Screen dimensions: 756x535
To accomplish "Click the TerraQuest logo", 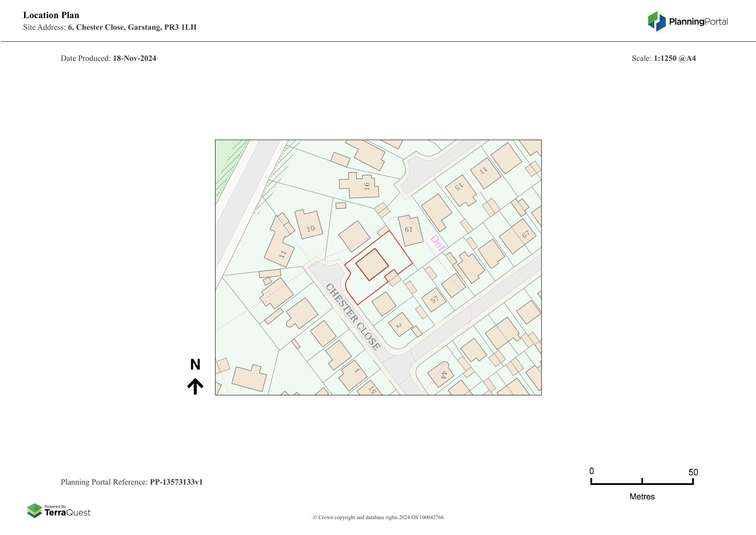I will [59, 510].
